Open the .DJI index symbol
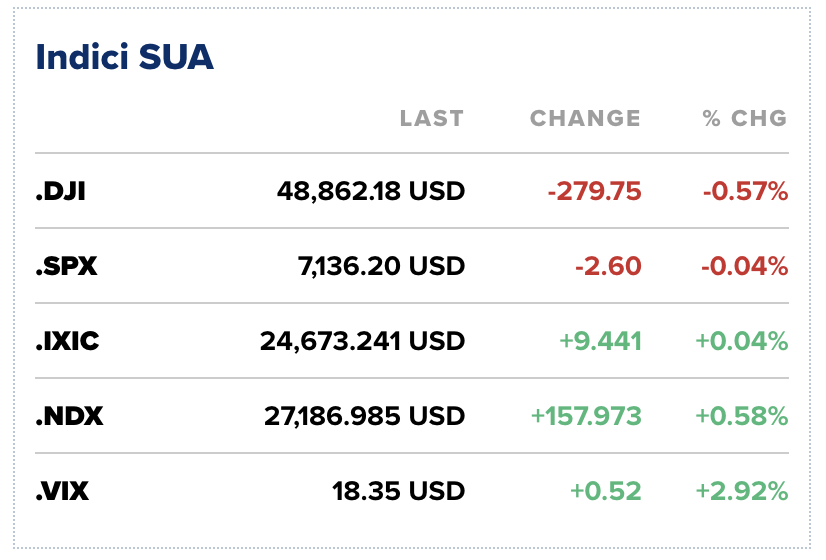The height and width of the screenshot is (560, 826). coord(61,191)
